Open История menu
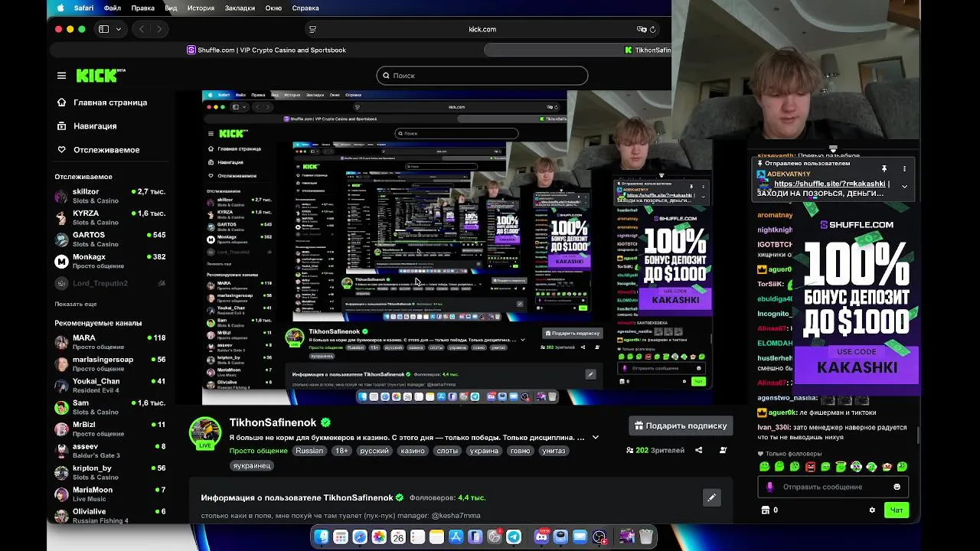The height and width of the screenshot is (551, 980). click(x=201, y=8)
